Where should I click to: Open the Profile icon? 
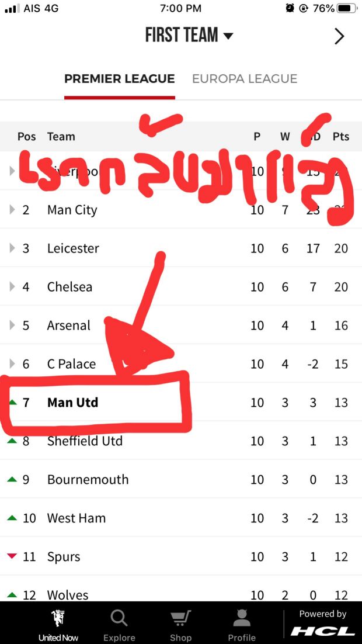[242, 618]
